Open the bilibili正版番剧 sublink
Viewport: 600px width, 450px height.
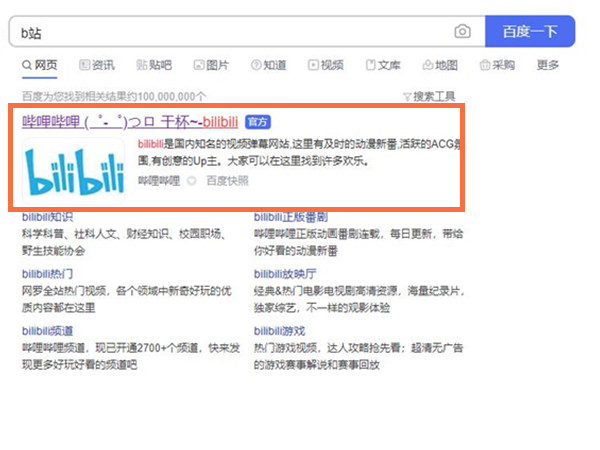pos(291,217)
